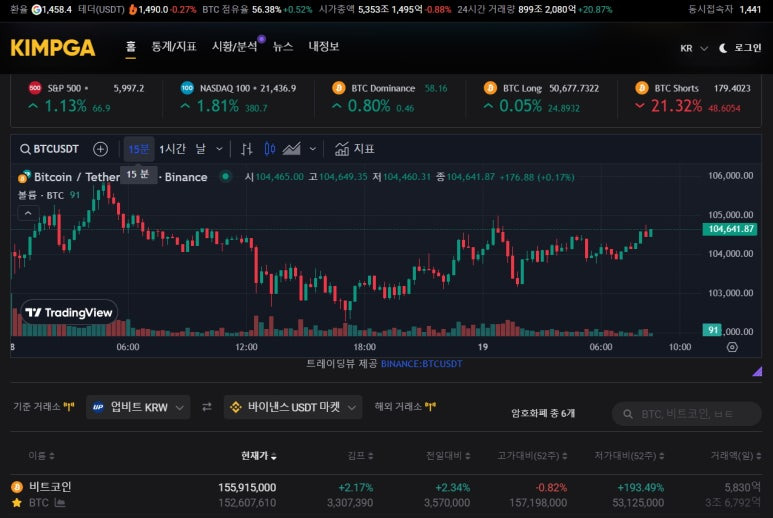This screenshot has height=518, width=773.
Task: Expand the chart style dropdown arrow
Action: tap(313, 149)
